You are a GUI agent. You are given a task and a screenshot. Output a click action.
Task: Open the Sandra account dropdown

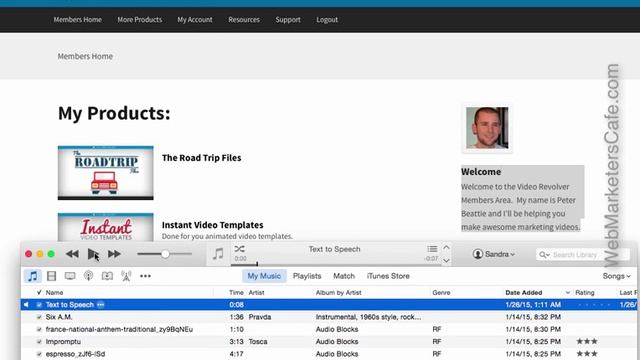pyautogui.click(x=494, y=254)
